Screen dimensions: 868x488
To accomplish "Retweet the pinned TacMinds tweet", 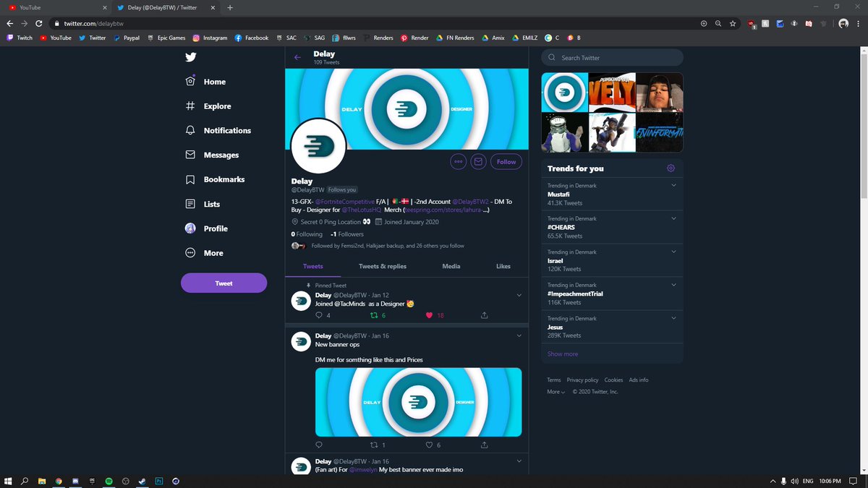I will tap(374, 315).
